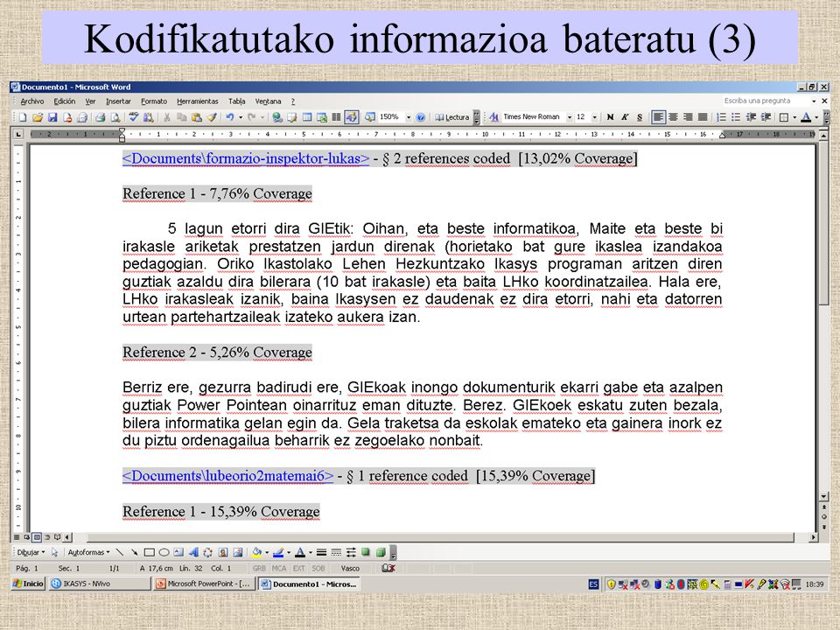The height and width of the screenshot is (630, 840).
Task: Toggle bold formatting (N)
Action: (610, 117)
